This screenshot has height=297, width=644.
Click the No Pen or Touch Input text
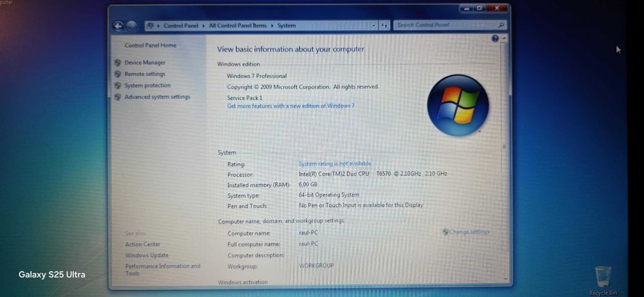(x=361, y=205)
